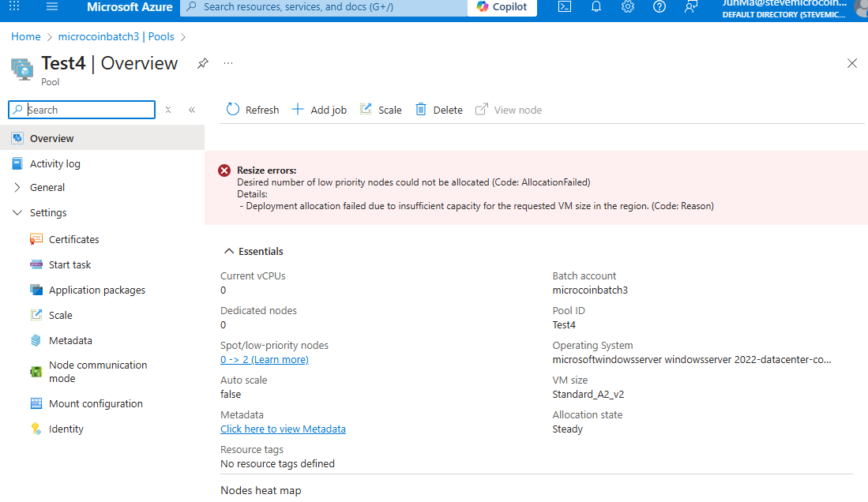Open the Azure portal waffle menu

click(x=14, y=6)
